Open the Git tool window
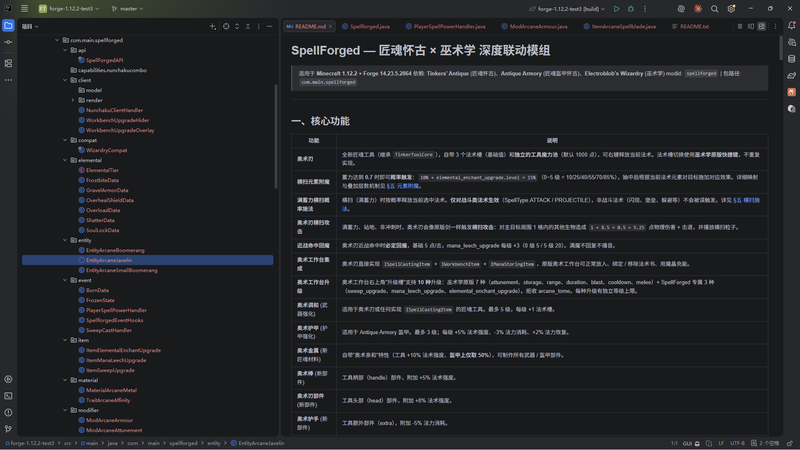Screen dimensions: 800x450 8,429
